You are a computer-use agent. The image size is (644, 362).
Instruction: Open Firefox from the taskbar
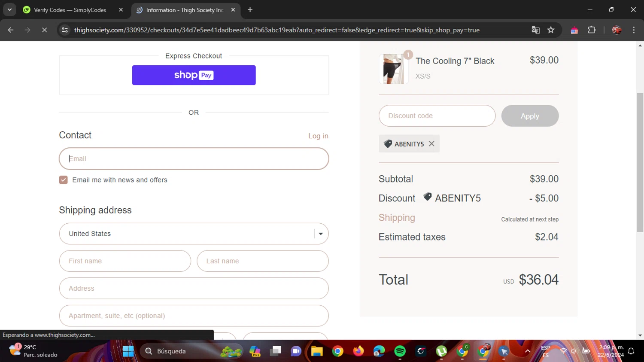pyautogui.click(x=358, y=351)
